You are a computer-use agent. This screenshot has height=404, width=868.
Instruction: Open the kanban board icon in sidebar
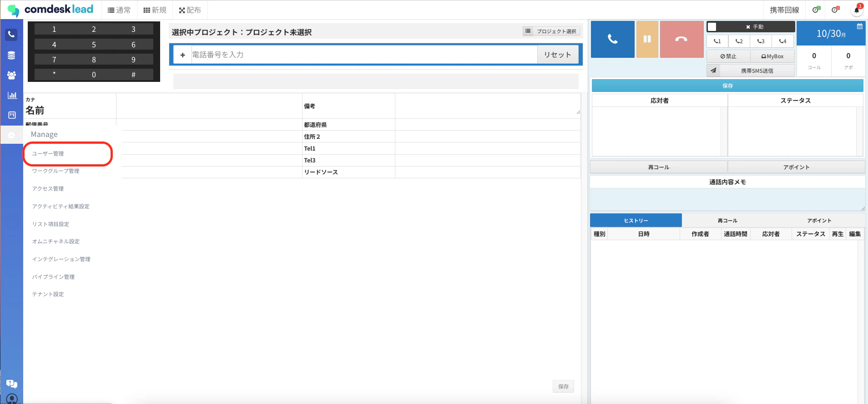tap(12, 115)
